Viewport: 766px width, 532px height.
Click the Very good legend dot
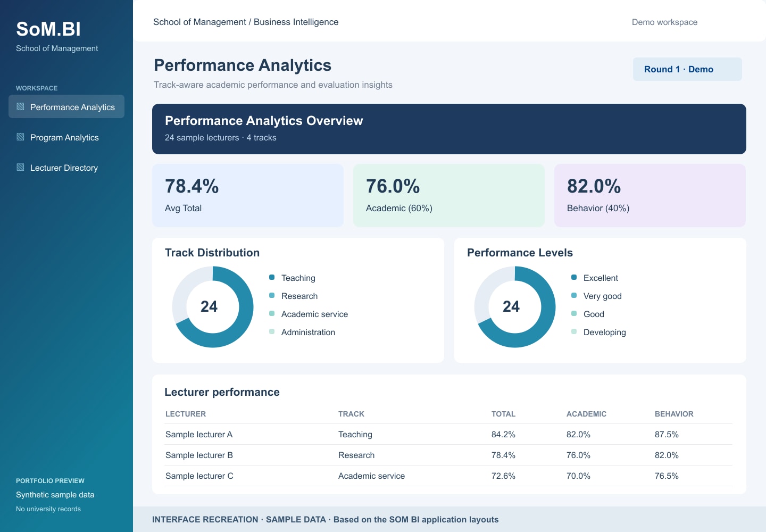pyautogui.click(x=574, y=295)
